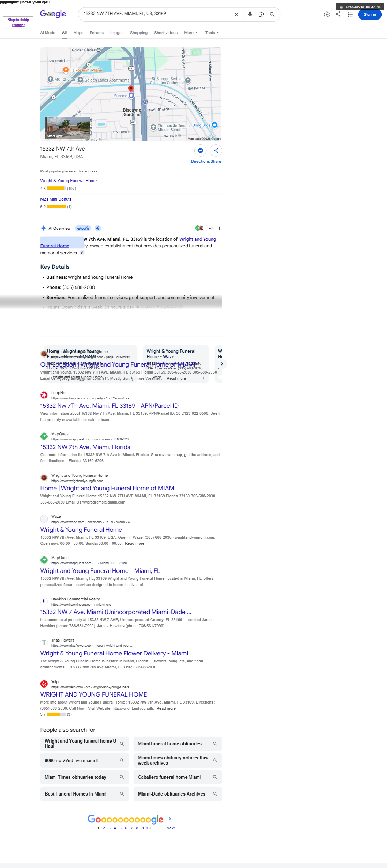
Task: Search Caballero funeral home Miami suggestion
Action: (178, 777)
